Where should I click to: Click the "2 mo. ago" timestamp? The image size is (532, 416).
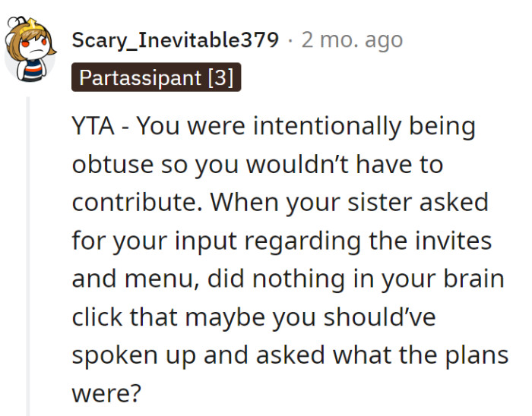352,40
